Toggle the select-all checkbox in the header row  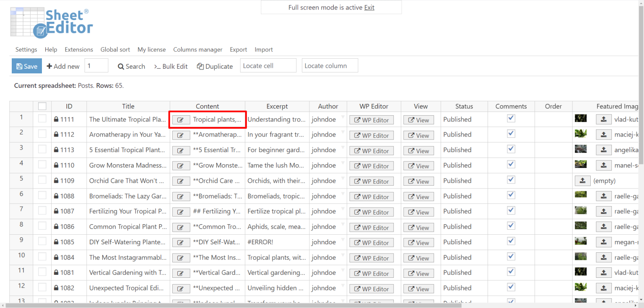point(42,106)
